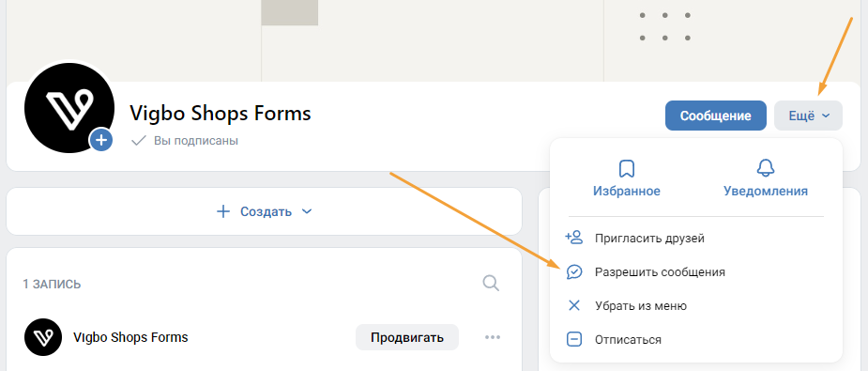Click the Вы подписаны status
The width and height of the screenshot is (868, 371).
click(184, 141)
